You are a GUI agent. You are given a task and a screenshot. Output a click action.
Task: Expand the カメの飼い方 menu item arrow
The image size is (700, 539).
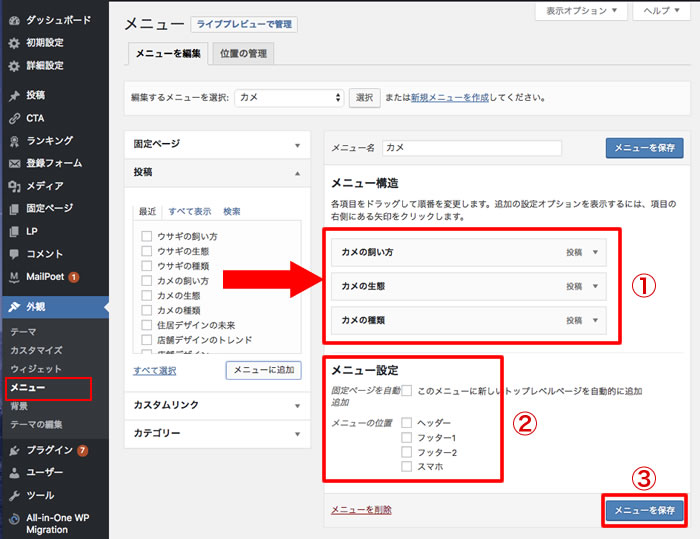click(596, 252)
